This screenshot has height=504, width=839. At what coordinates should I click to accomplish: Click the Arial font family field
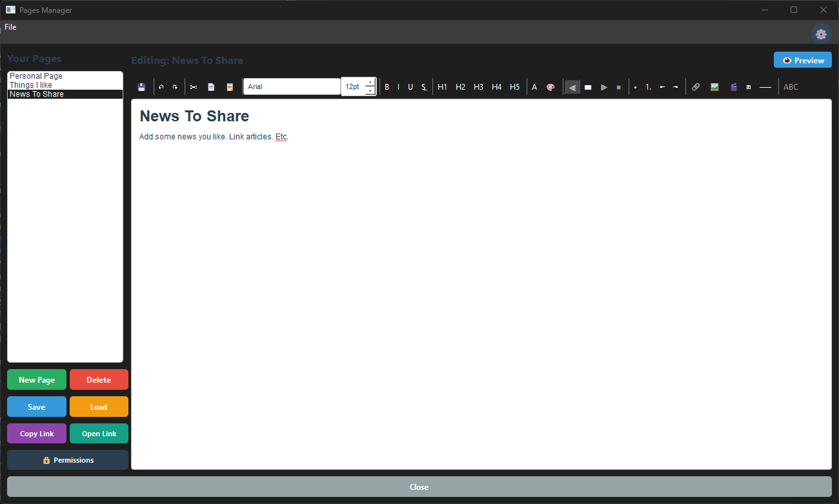pos(292,86)
